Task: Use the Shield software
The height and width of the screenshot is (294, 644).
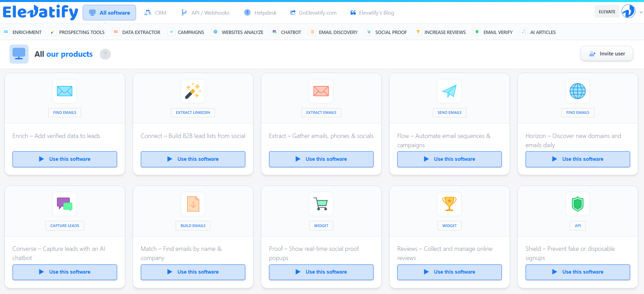Action: point(578,272)
